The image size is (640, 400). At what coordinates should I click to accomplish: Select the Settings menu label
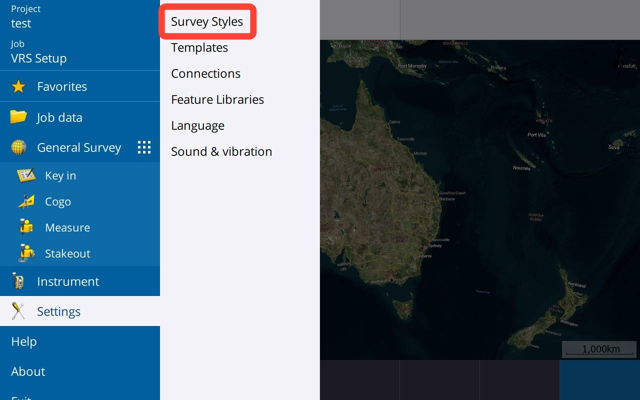[59, 311]
